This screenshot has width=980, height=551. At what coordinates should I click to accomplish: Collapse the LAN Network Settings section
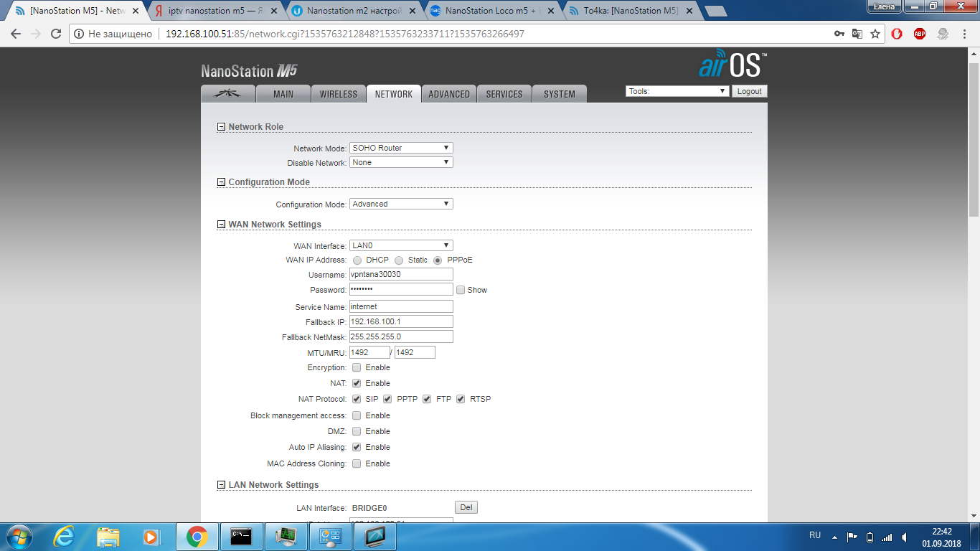tap(221, 485)
